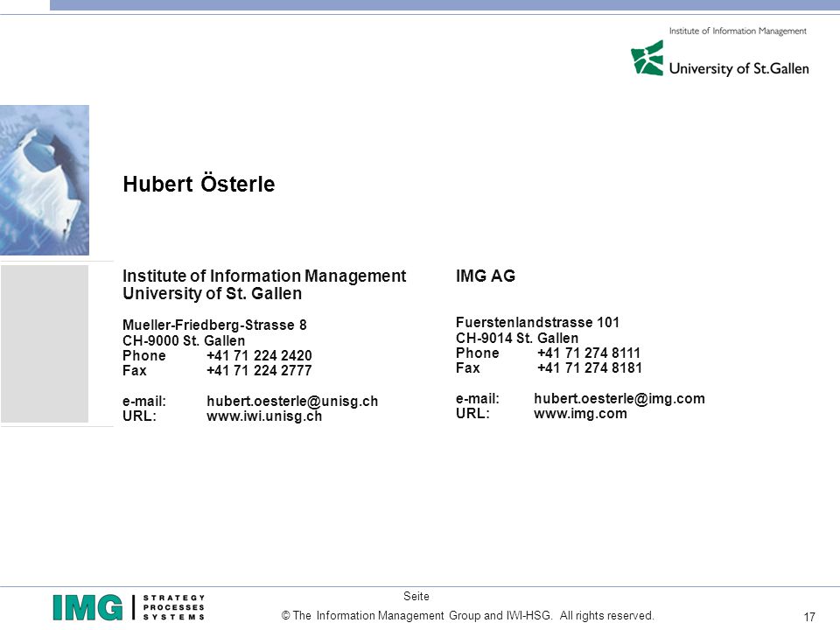Click small 'Institute of Information Management' header text
840x630 pixels.
(x=738, y=31)
